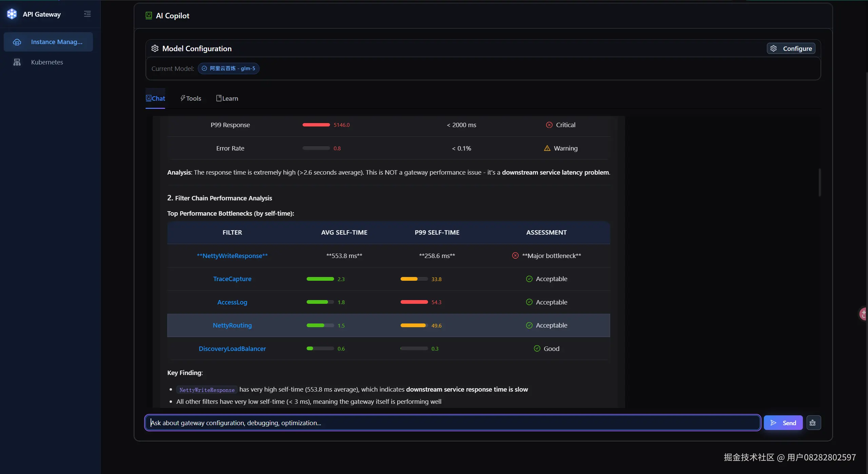Switch to the Learn tab
This screenshot has height=474, width=868.
click(227, 98)
